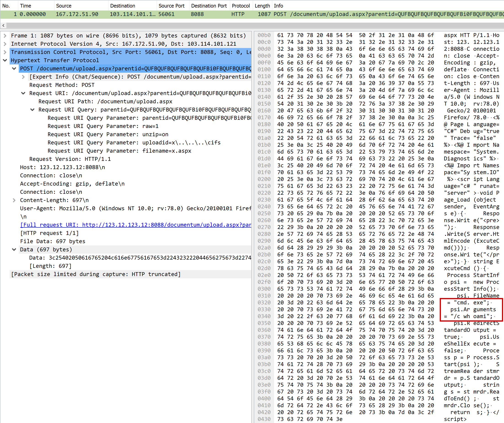Expand the Transmission Control Protocol node

pyautogui.click(x=5, y=52)
